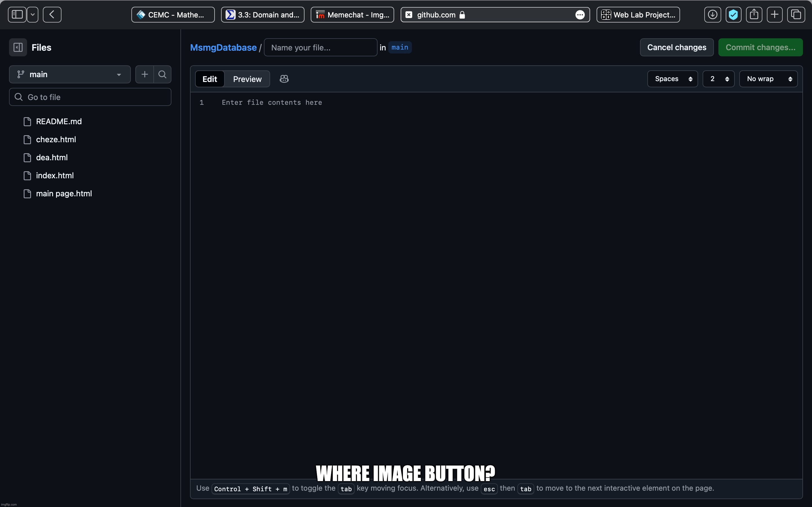This screenshot has height=507, width=812.
Task: Collapse the Files side panel
Action: click(18, 47)
